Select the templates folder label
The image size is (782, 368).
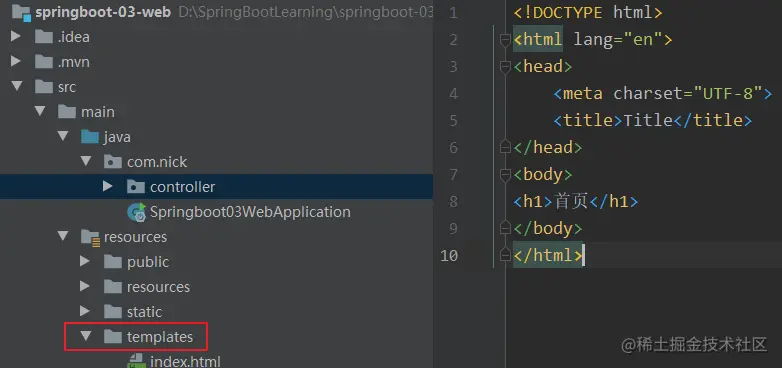pyautogui.click(x=160, y=337)
